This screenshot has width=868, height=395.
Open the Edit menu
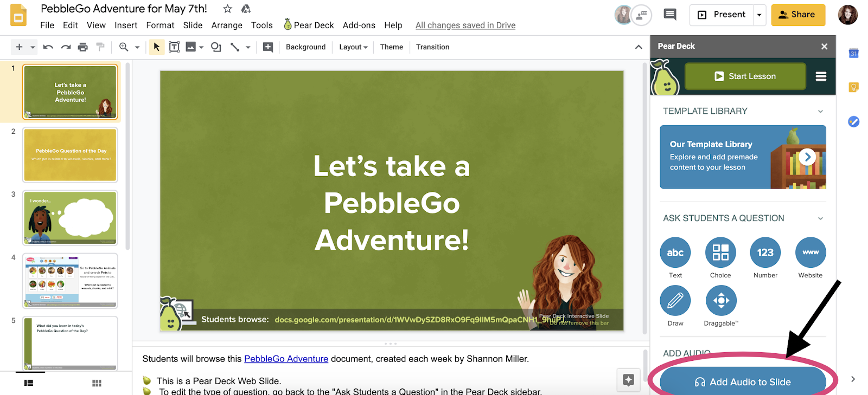(x=70, y=25)
